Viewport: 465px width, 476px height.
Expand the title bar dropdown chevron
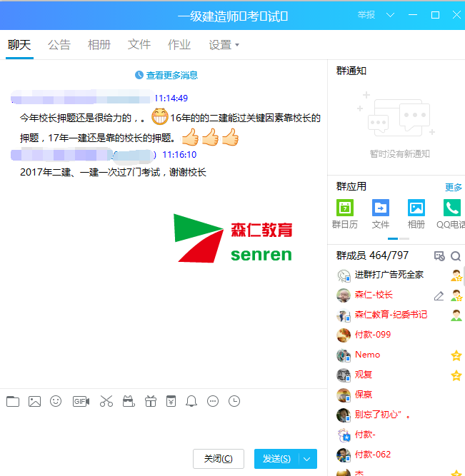tap(390, 15)
